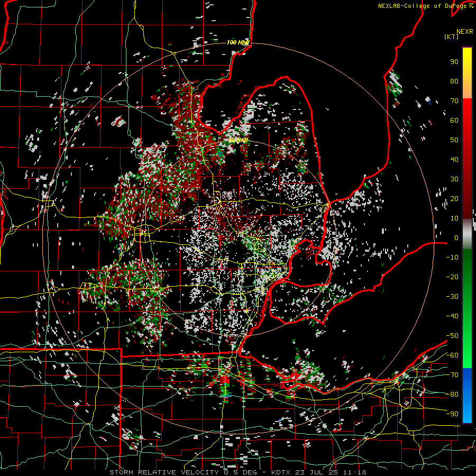Click the -90 value on velocity scale
This screenshot has height=476, width=476.
tap(452, 414)
